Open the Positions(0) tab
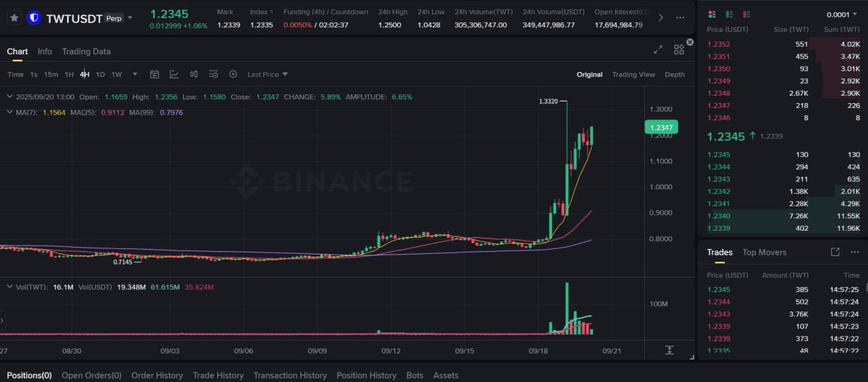The image size is (868, 382). point(29,375)
